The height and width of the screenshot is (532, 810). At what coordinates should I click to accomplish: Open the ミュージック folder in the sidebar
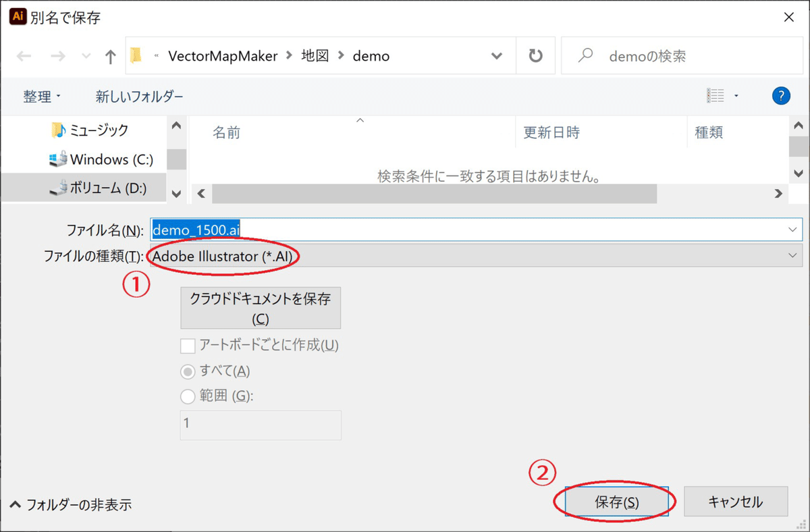98,131
